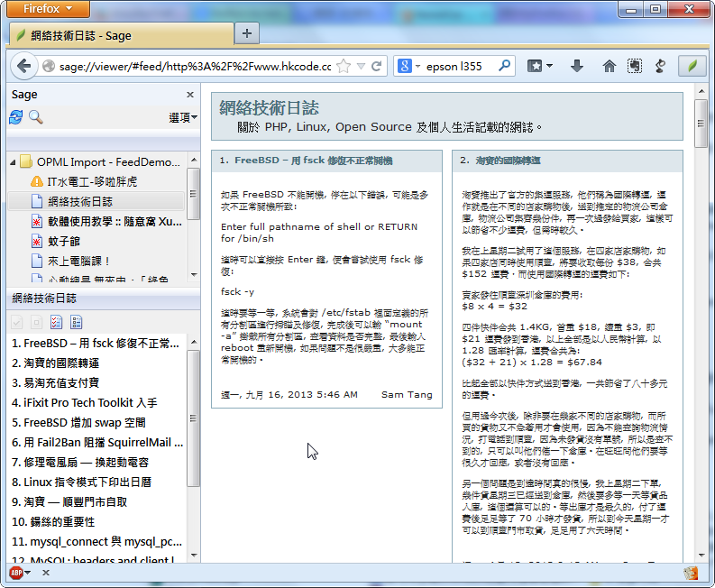Screen dimensions: 715x588
Task: Toggle the Sage leaf toolbar button
Action: click(692, 66)
